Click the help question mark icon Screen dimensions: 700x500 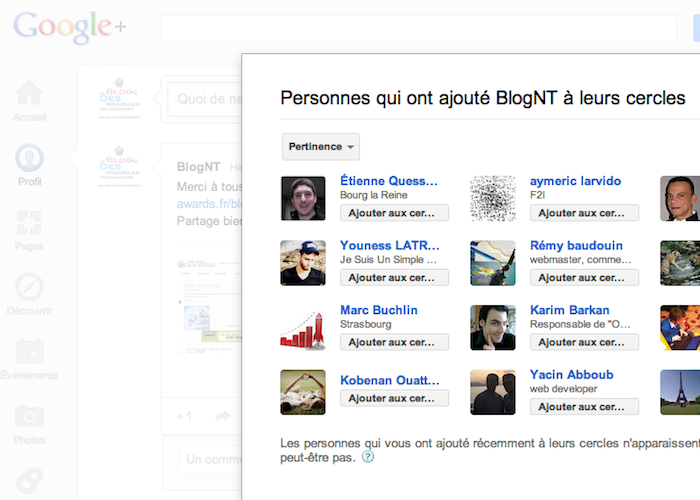tap(367, 457)
